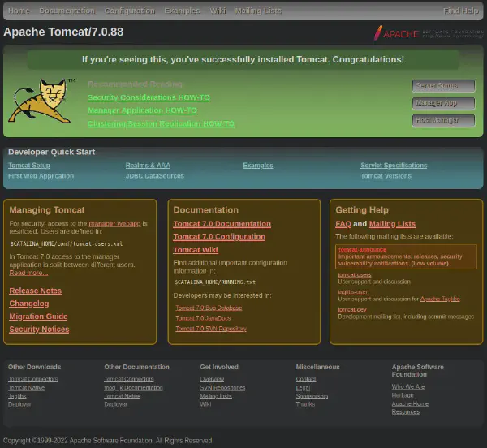This screenshot has width=487, height=448.
Task: Open Tomcat Native under Other Documentation
Action: pyautogui.click(x=123, y=396)
